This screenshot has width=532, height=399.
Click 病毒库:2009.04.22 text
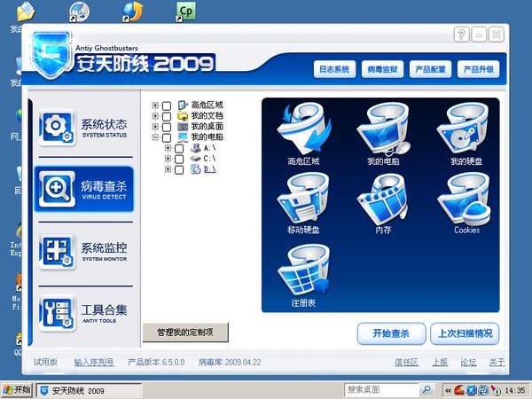(230, 363)
